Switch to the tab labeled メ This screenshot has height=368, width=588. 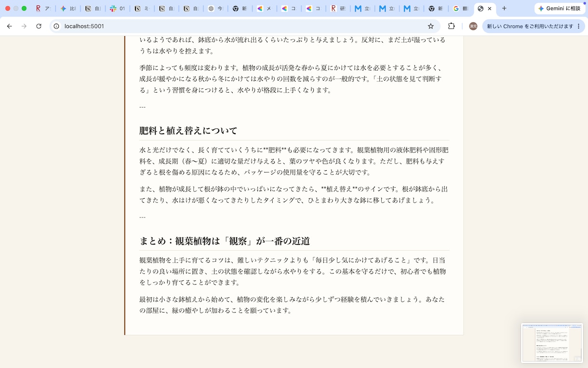click(265, 9)
